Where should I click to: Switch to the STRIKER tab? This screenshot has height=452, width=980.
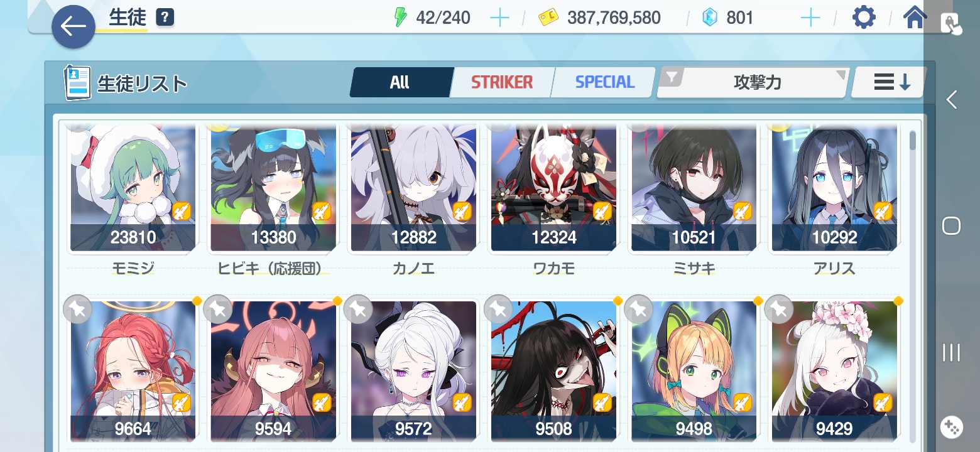(x=502, y=82)
